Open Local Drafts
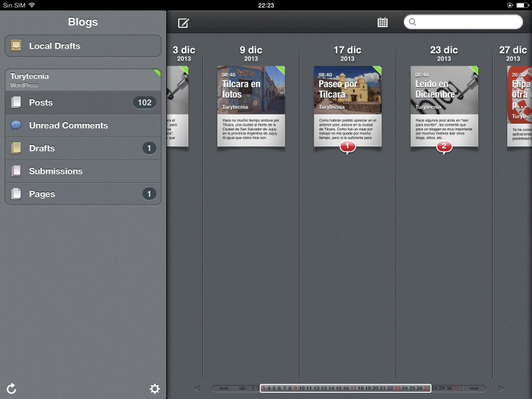 tap(83, 46)
